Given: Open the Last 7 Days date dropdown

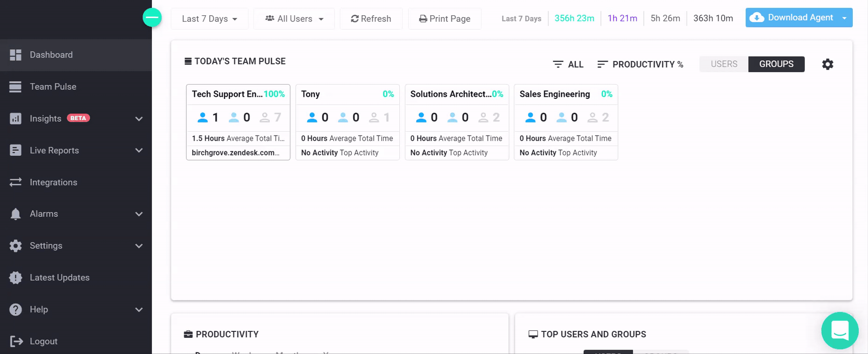Looking at the screenshot, I should (210, 19).
